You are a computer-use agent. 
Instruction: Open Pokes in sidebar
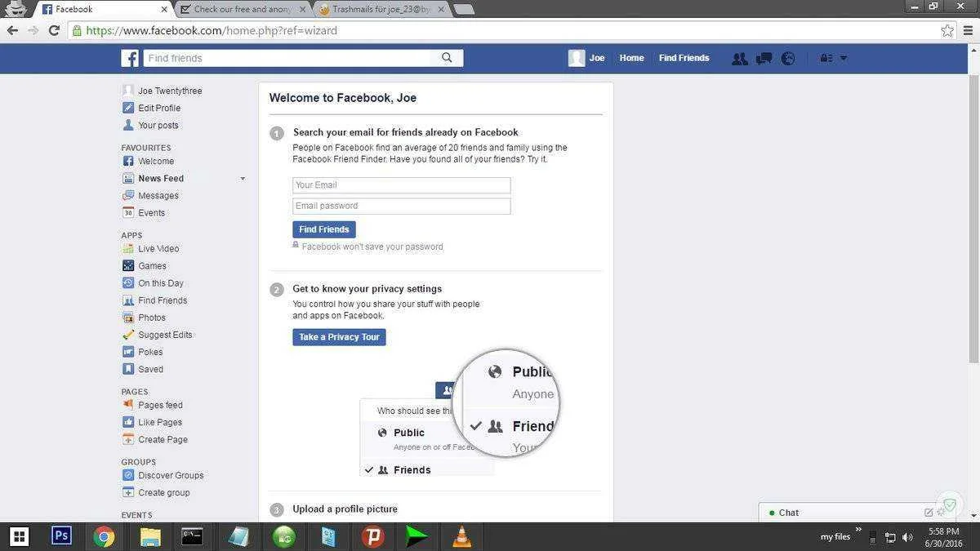pyautogui.click(x=150, y=351)
